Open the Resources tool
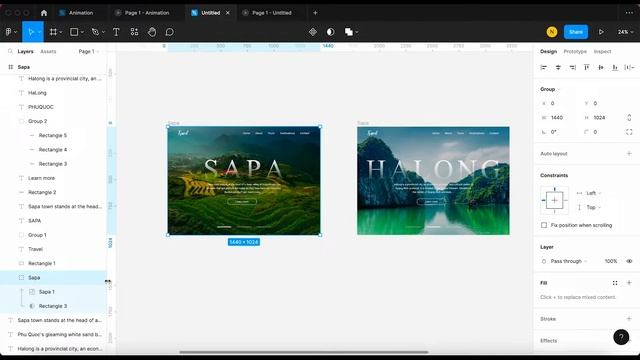 [x=134, y=32]
